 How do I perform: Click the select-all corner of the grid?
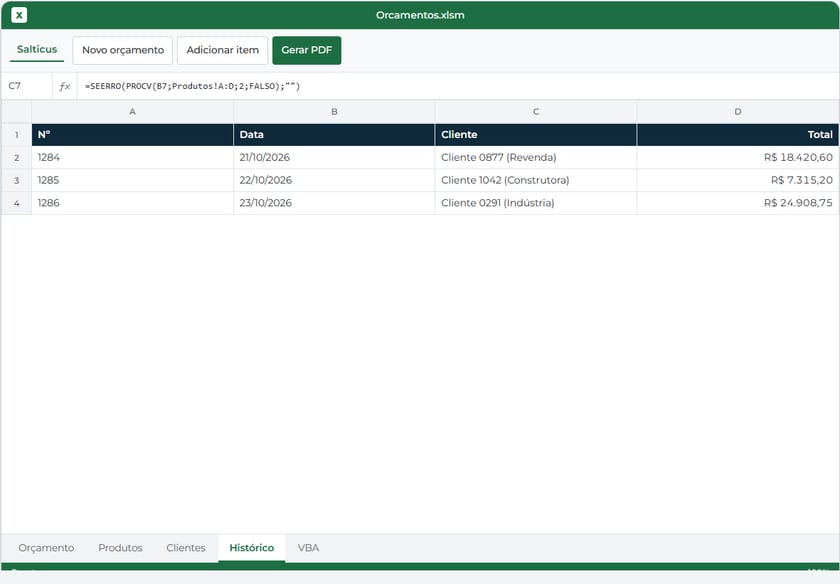(17, 111)
